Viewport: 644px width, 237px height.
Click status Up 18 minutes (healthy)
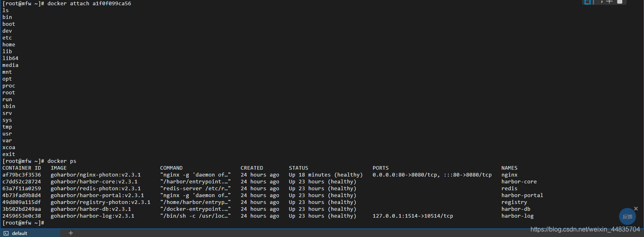[x=326, y=175]
